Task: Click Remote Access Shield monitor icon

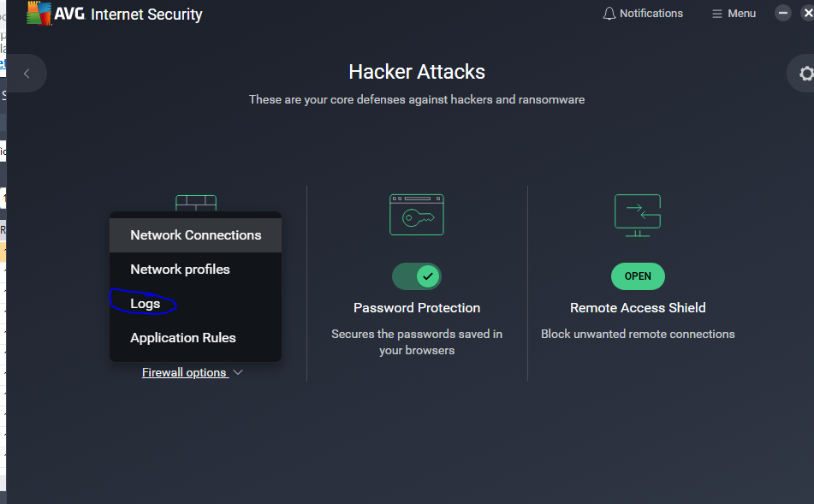Action: (638, 216)
